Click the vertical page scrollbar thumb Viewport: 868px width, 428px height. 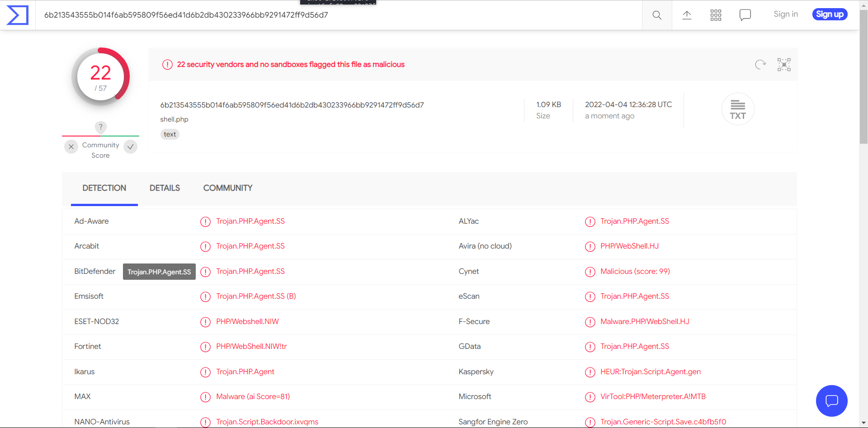click(863, 76)
